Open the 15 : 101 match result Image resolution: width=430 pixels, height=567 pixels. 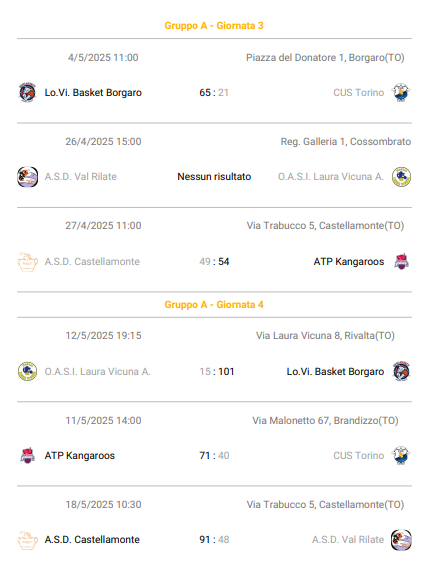(x=217, y=371)
